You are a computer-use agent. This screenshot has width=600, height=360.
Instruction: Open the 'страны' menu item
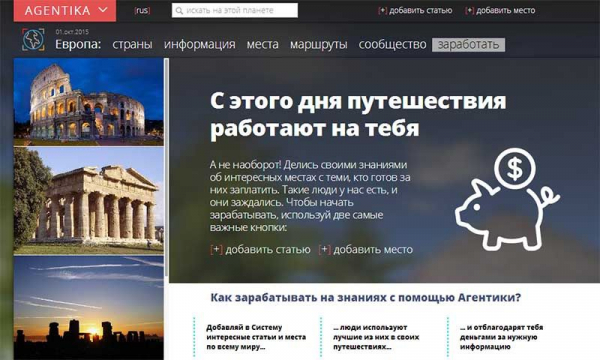(x=132, y=44)
